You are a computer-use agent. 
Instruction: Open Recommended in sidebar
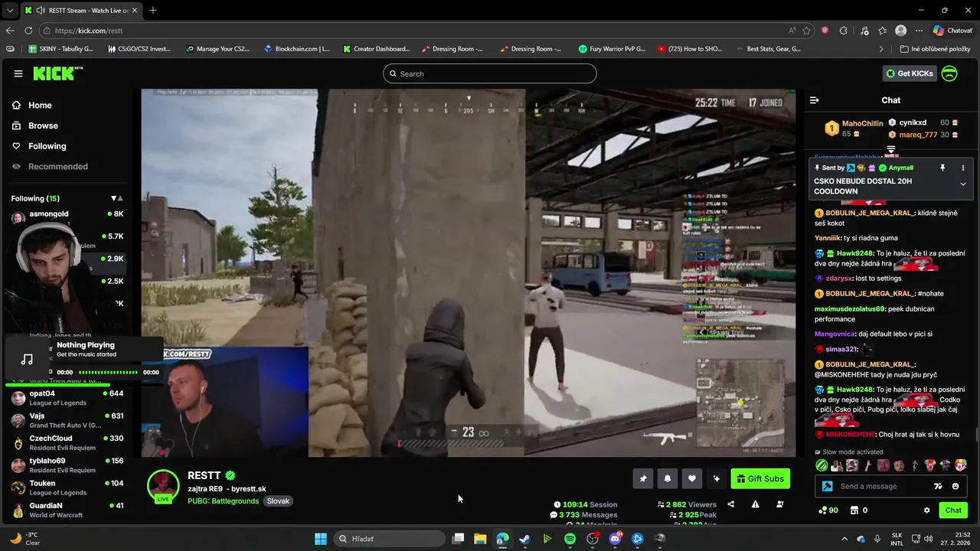tap(57, 167)
